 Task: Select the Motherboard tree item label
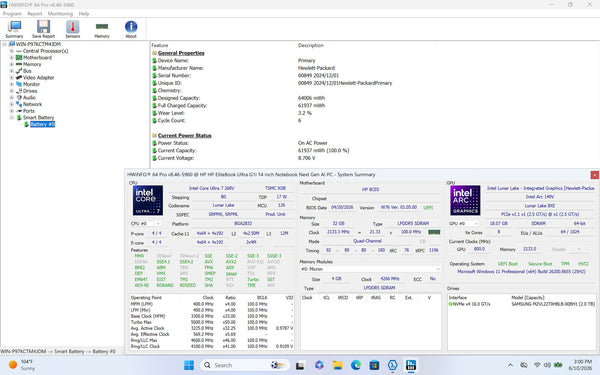[x=37, y=58]
